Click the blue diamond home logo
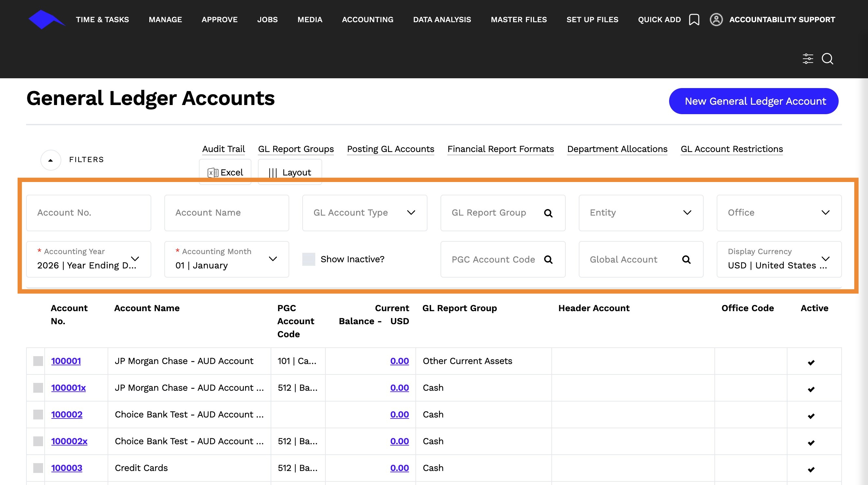Screen dimensions: 868x485 (46, 20)
